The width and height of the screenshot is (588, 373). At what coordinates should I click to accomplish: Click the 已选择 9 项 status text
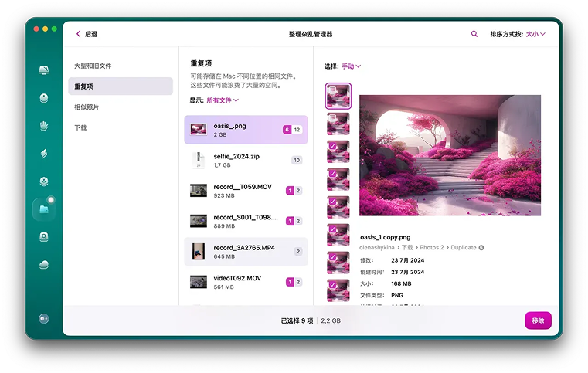pyautogui.click(x=297, y=321)
